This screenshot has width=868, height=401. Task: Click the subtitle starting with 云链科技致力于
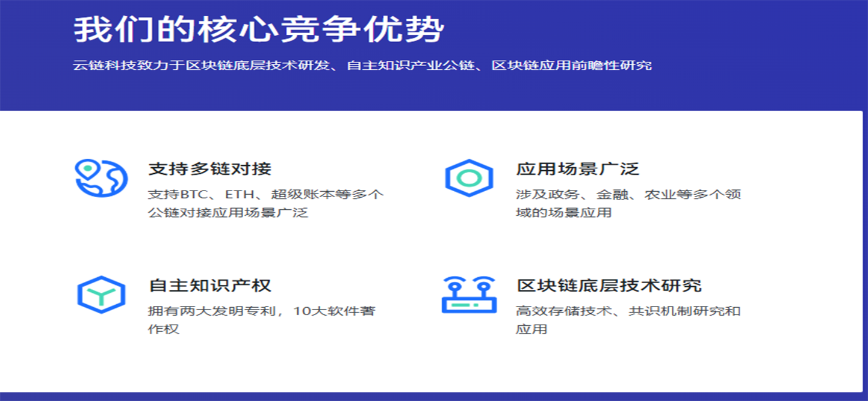click(x=363, y=66)
